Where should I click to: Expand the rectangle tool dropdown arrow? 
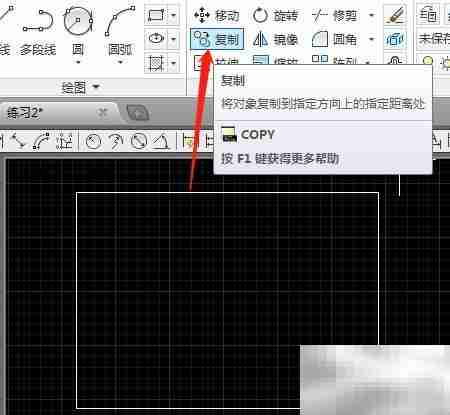(173, 15)
